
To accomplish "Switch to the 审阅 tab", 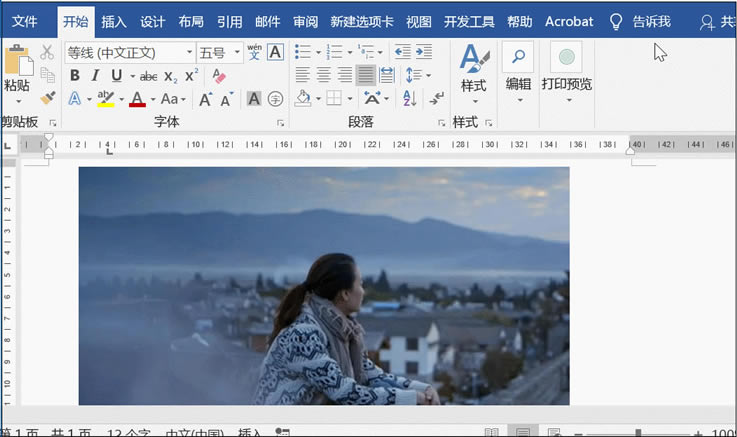I will tap(306, 22).
